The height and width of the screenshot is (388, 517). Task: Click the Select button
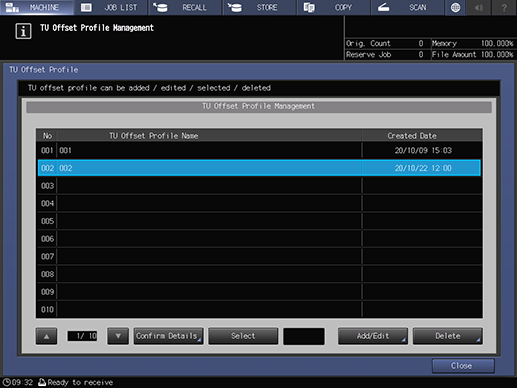pos(243,336)
